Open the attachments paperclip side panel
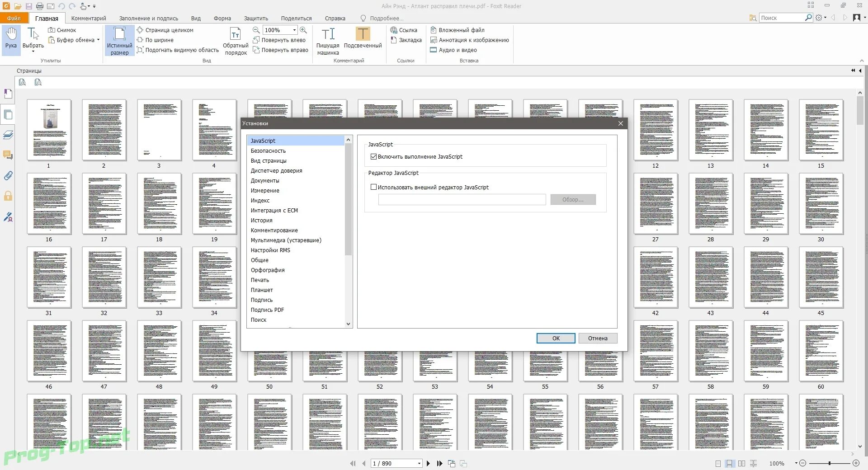 [8, 175]
